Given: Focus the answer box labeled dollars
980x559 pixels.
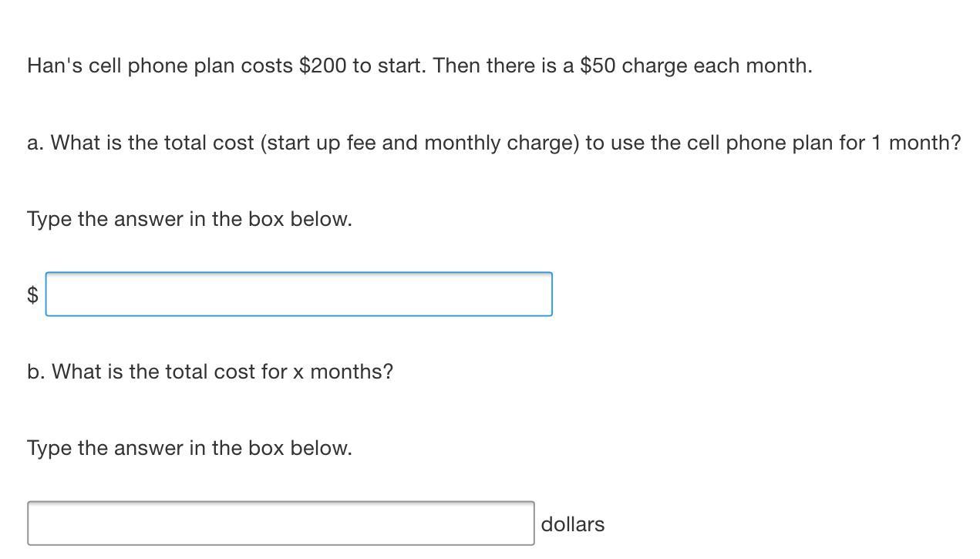Looking at the screenshot, I should (281, 524).
